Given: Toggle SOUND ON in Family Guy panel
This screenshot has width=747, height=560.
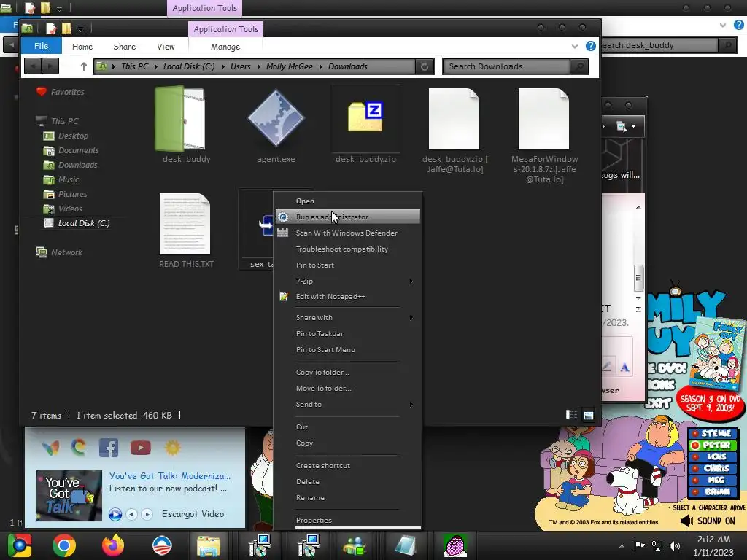Looking at the screenshot, I should click(x=708, y=521).
